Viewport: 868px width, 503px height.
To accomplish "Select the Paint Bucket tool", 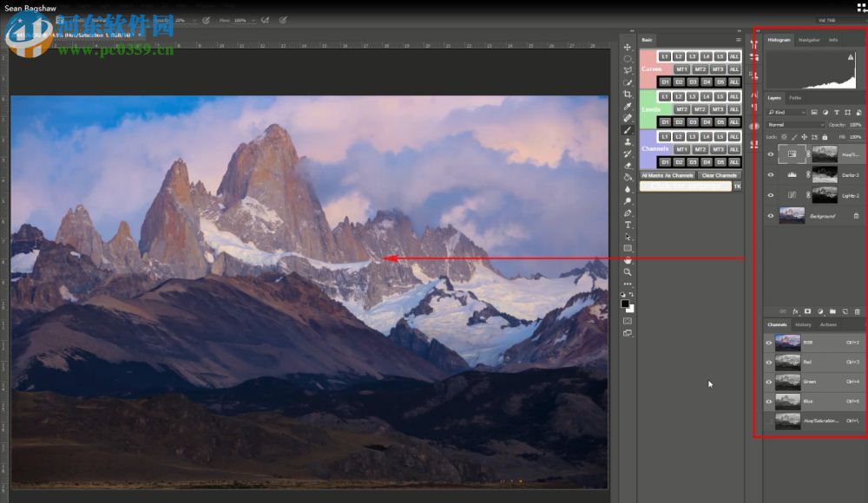I will tap(628, 177).
